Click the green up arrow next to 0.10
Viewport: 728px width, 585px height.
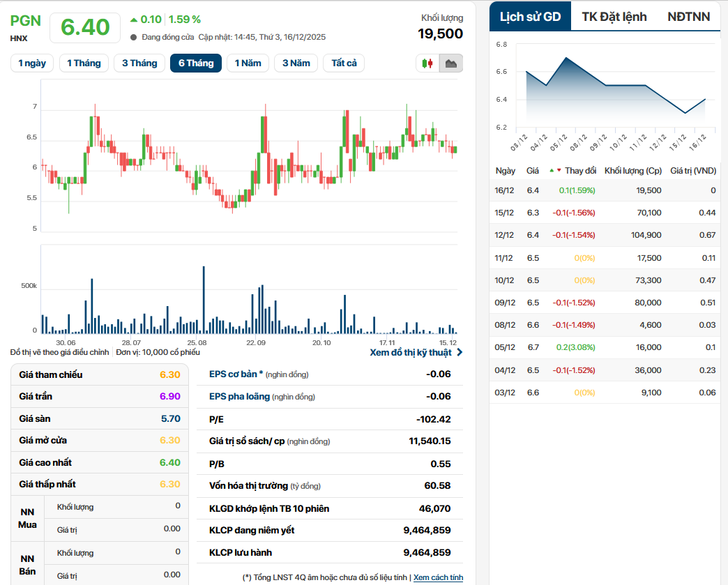point(134,20)
